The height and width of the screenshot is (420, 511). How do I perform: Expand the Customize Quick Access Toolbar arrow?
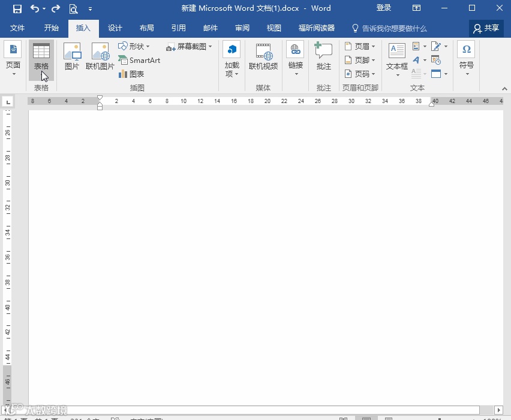click(x=91, y=9)
